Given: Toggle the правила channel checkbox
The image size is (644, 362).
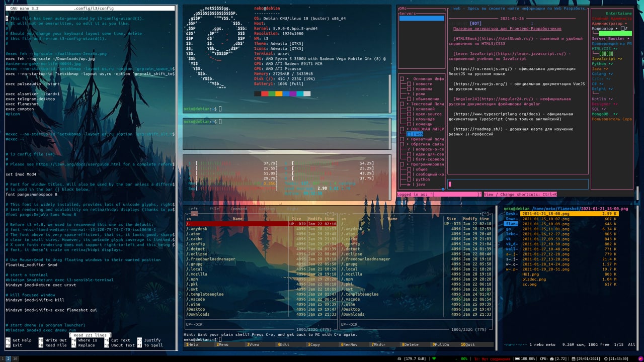Looking at the screenshot, I should (409, 89).
